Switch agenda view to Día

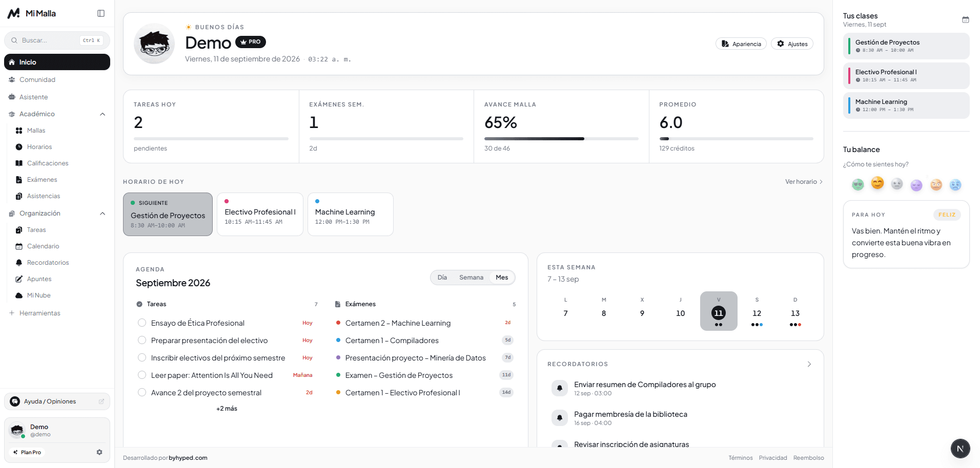tap(442, 278)
